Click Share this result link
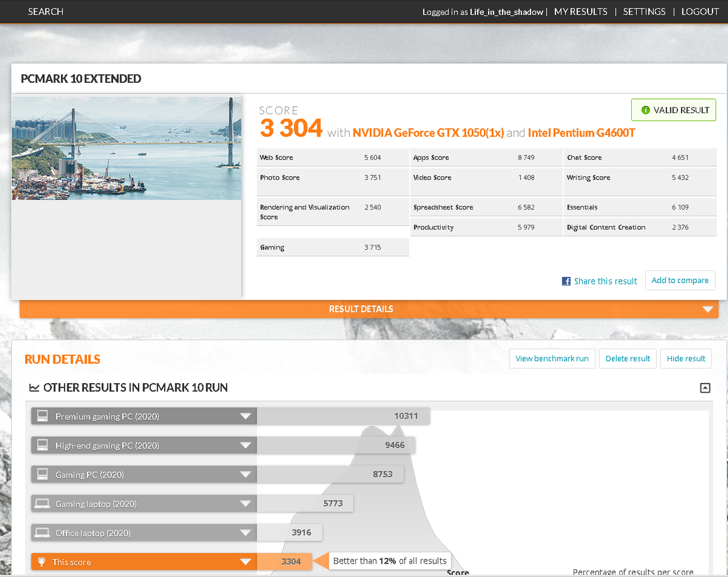 pos(605,281)
